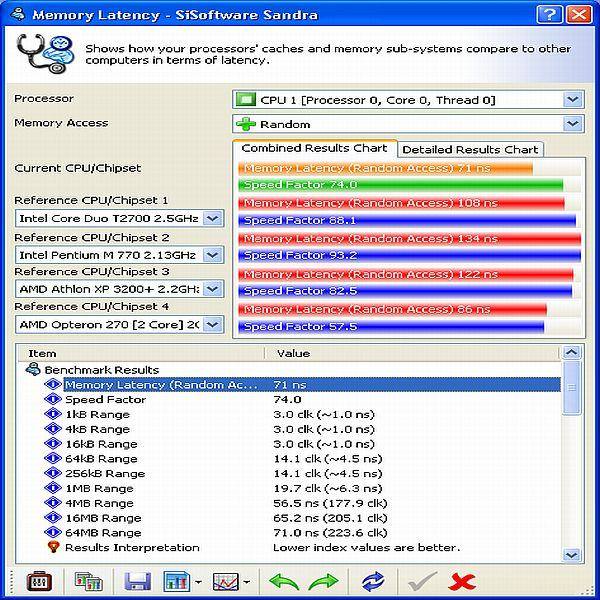Select the Benchmark Results tree item

pyautogui.click(x=101, y=370)
